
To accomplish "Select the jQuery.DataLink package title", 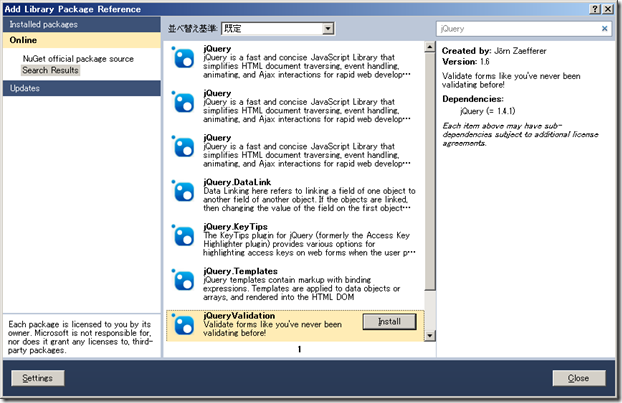I will pyautogui.click(x=237, y=182).
